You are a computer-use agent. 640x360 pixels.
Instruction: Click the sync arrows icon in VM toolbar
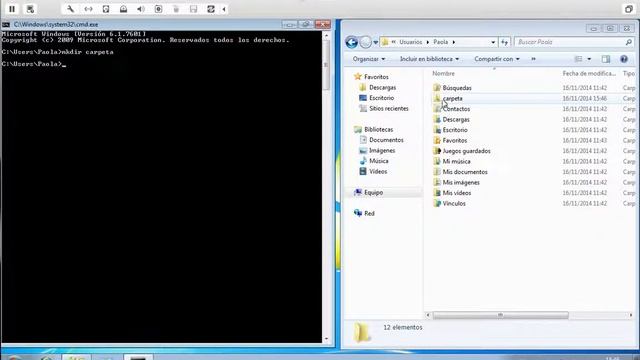click(x=211, y=9)
